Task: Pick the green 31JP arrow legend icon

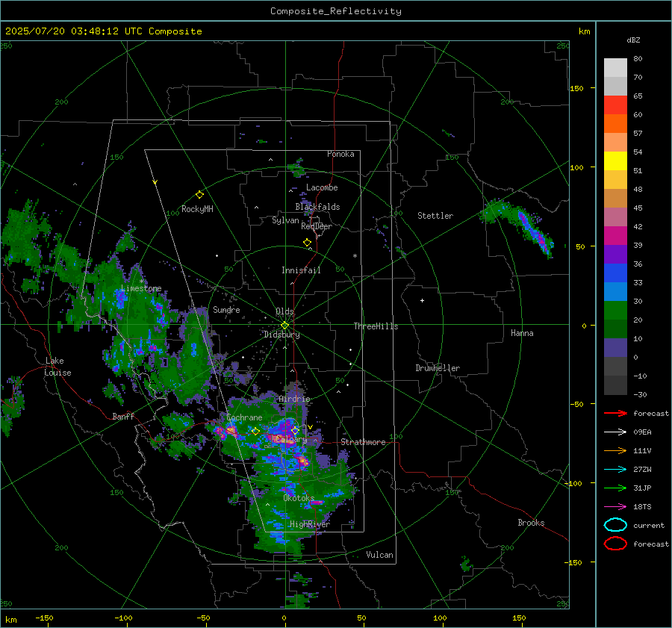Action: pyautogui.click(x=615, y=488)
